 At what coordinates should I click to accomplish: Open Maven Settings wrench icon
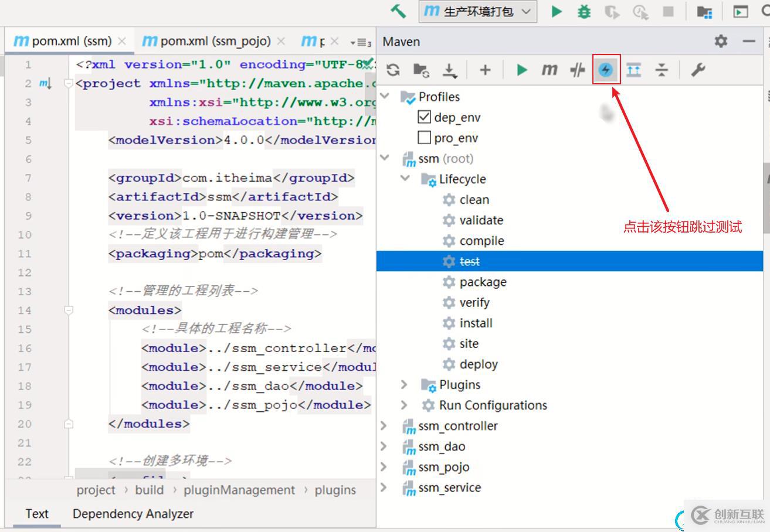(x=697, y=70)
